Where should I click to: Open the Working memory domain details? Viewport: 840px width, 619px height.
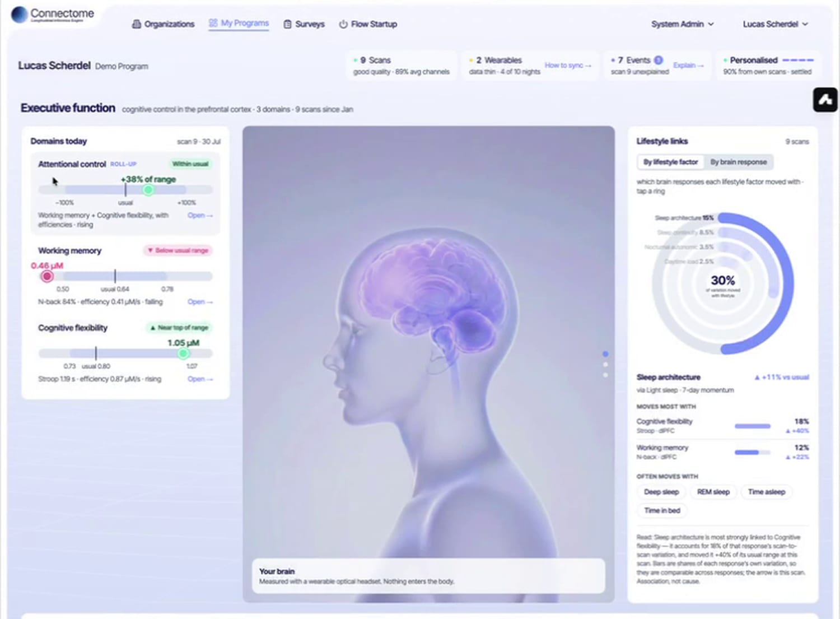click(200, 301)
